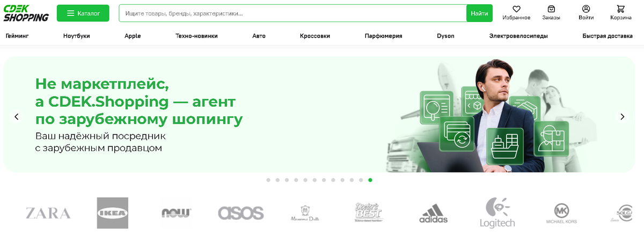Open the Кроссовки category
Screen dimensions: 644x238
coord(315,36)
